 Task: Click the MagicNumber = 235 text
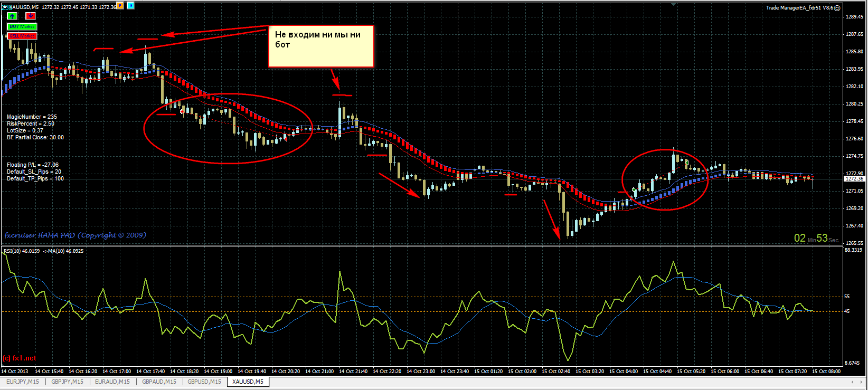pyautogui.click(x=32, y=117)
